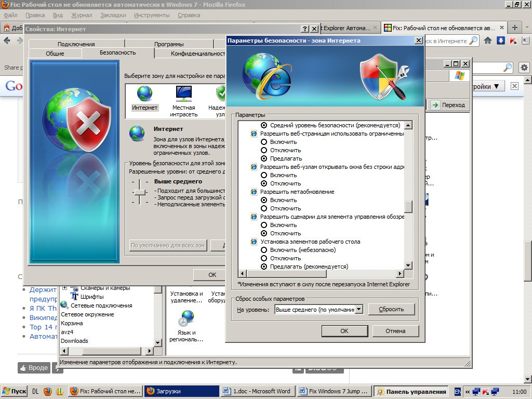Click Firefox icon in quick launch
The height and width of the screenshot is (399, 532).
pos(48,391)
